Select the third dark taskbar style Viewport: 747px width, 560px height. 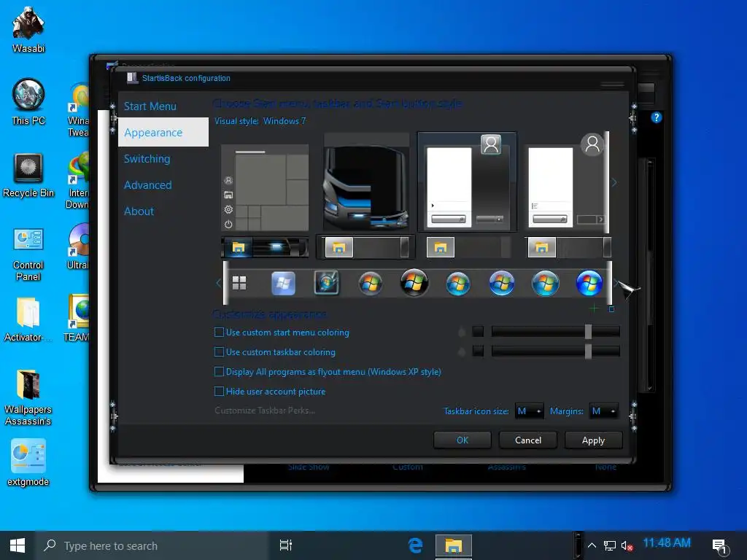click(x=467, y=247)
